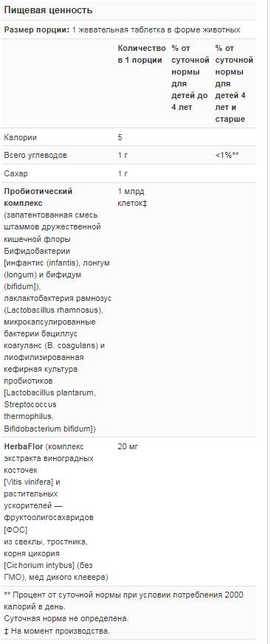
Task: Click the 'Пробиотический комплекс' bold title
Action: 38,197
